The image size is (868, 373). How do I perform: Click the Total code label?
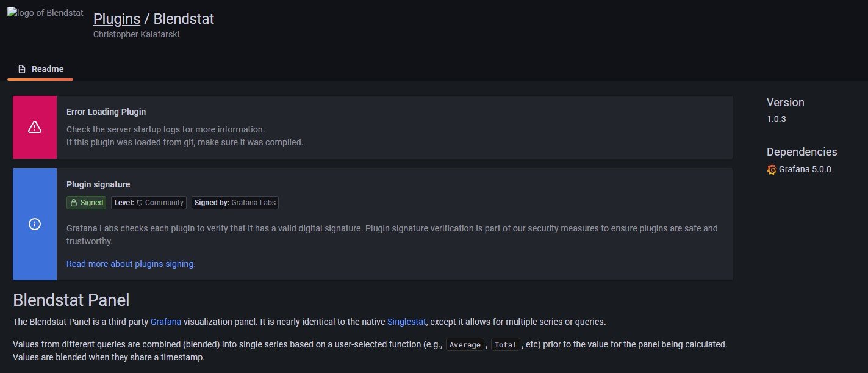pyautogui.click(x=505, y=345)
